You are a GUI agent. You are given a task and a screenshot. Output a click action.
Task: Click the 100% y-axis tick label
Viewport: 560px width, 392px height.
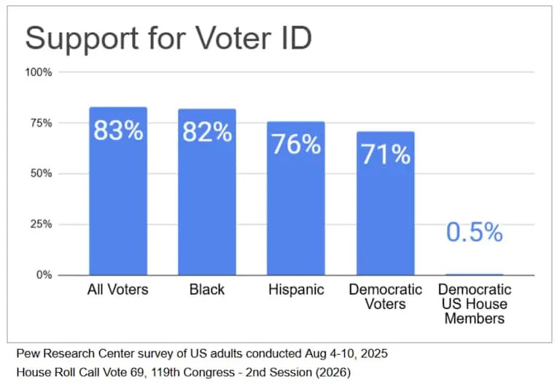pos(39,72)
